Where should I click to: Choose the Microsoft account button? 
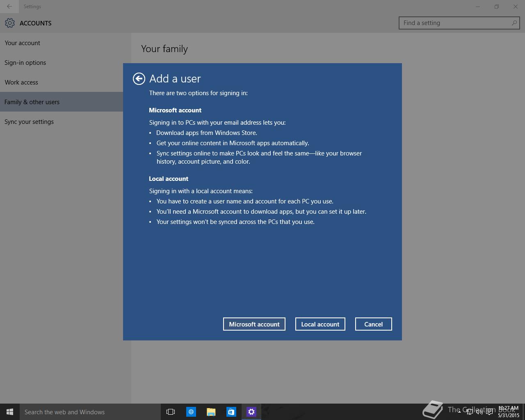254,324
